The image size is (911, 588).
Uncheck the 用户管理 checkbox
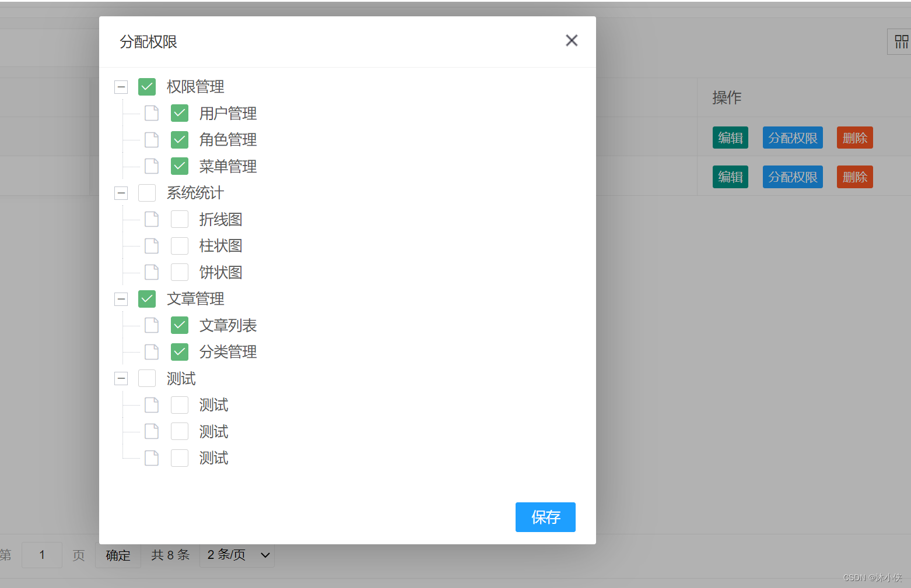[180, 113]
